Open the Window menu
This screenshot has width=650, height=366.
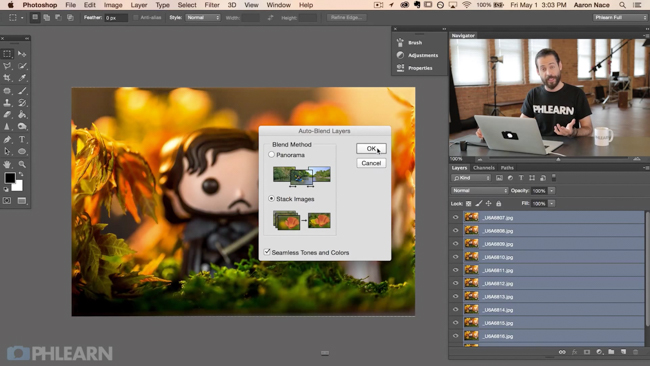point(279,5)
